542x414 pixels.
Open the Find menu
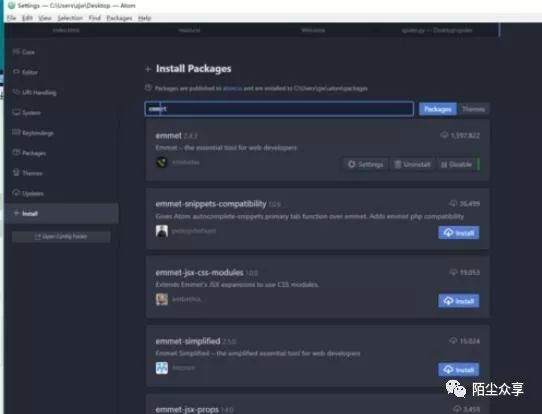95,18
